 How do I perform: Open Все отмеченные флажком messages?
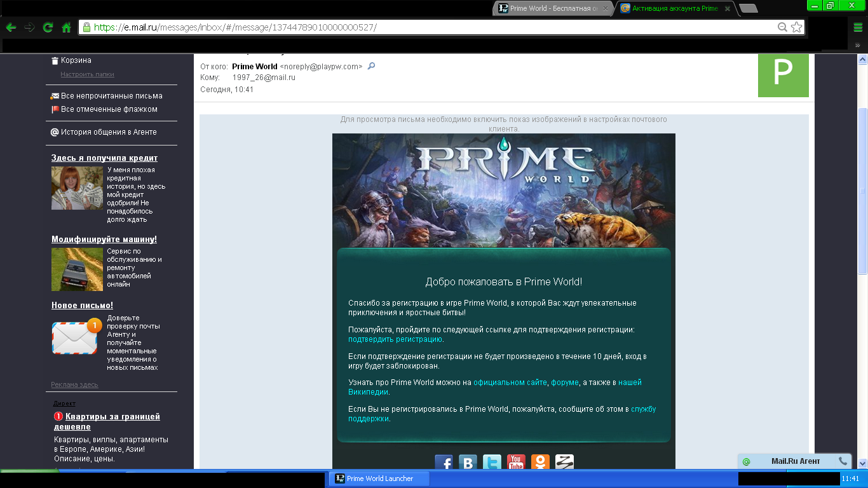pos(109,109)
